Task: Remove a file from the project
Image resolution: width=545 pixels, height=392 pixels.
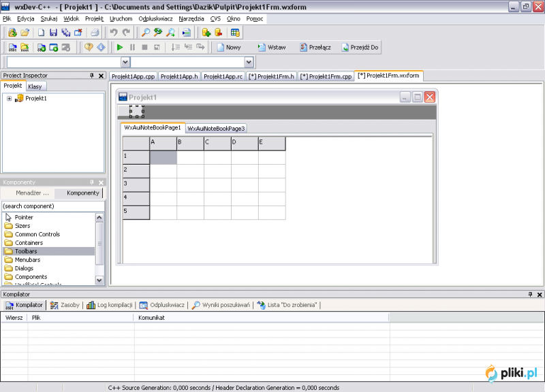Action: [219, 33]
